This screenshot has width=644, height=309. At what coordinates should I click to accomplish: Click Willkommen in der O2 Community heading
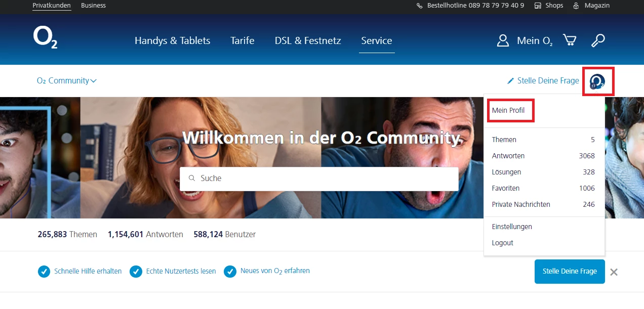point(321,138)
